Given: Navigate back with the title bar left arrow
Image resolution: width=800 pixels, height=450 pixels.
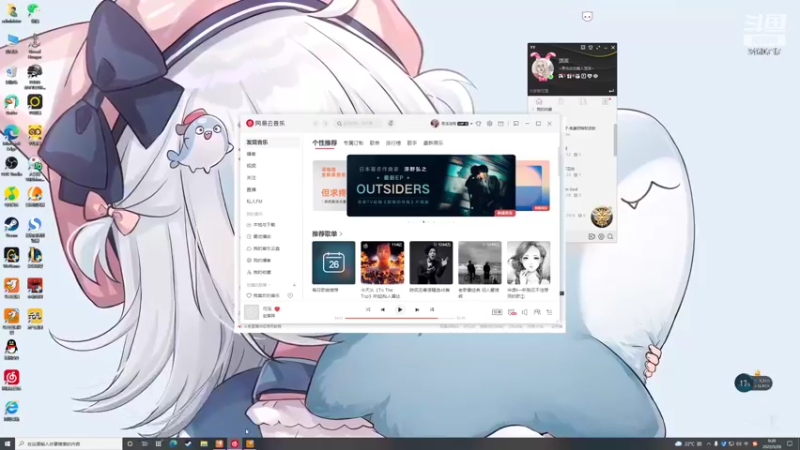Looking at the screenshot, I should click(x=316, y=123).
